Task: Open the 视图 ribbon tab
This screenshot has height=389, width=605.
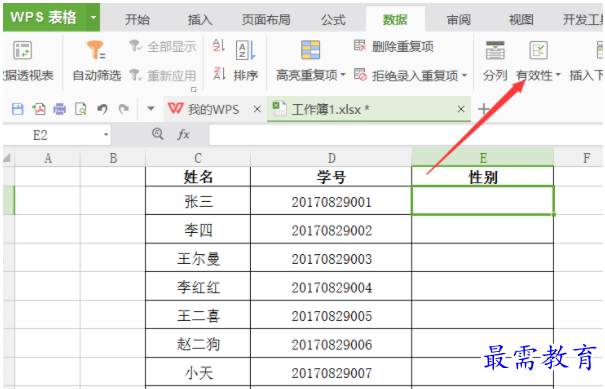Action: (521, 19)
